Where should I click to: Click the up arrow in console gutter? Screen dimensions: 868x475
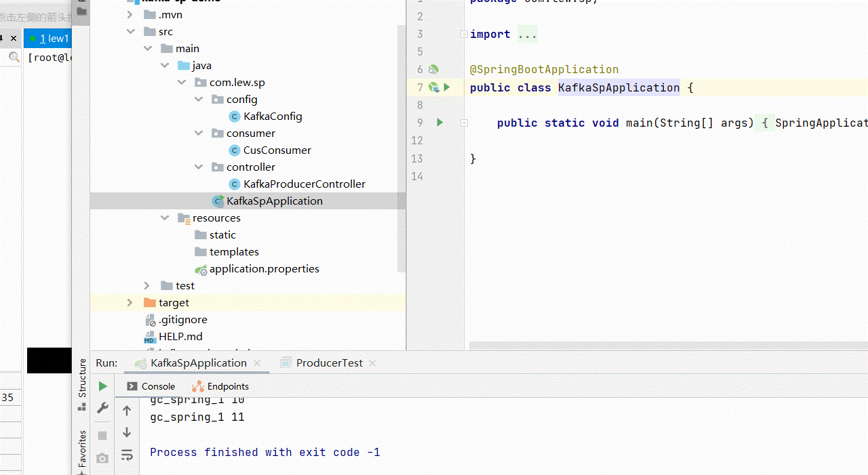pyautogui.click(x=127, y=411)
